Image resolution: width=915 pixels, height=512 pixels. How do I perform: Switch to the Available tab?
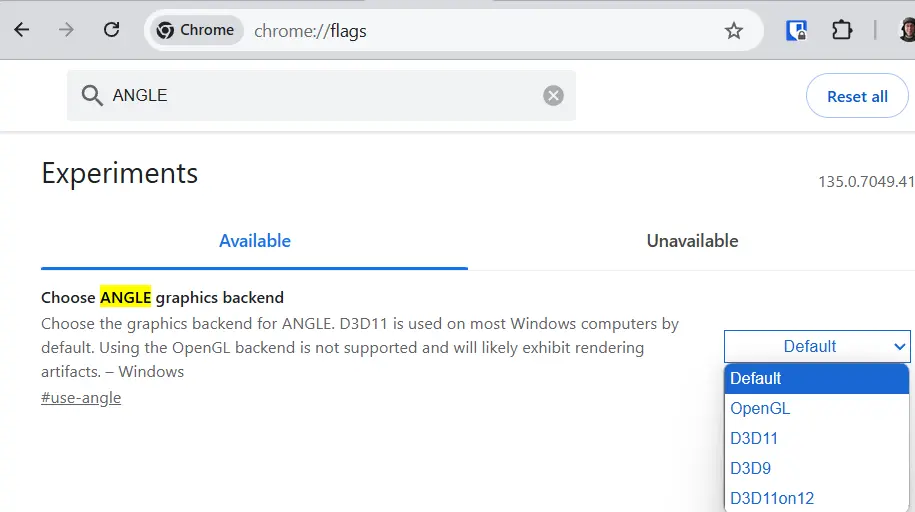point(255,241)
